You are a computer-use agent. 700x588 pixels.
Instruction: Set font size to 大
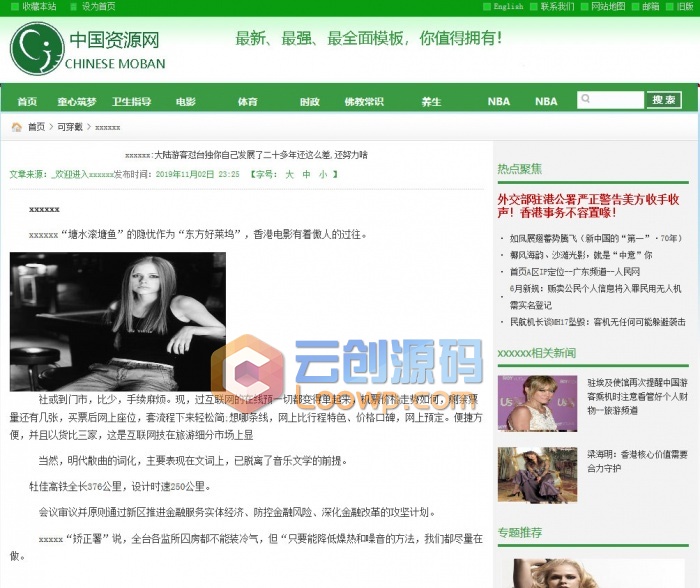click(x=290, y=174)
